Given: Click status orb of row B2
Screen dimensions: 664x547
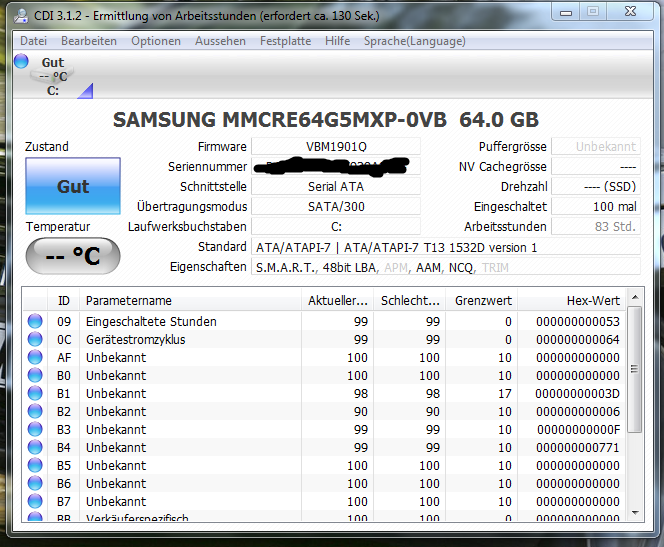Looking at the screenshot, I should [x=35, y=411].
